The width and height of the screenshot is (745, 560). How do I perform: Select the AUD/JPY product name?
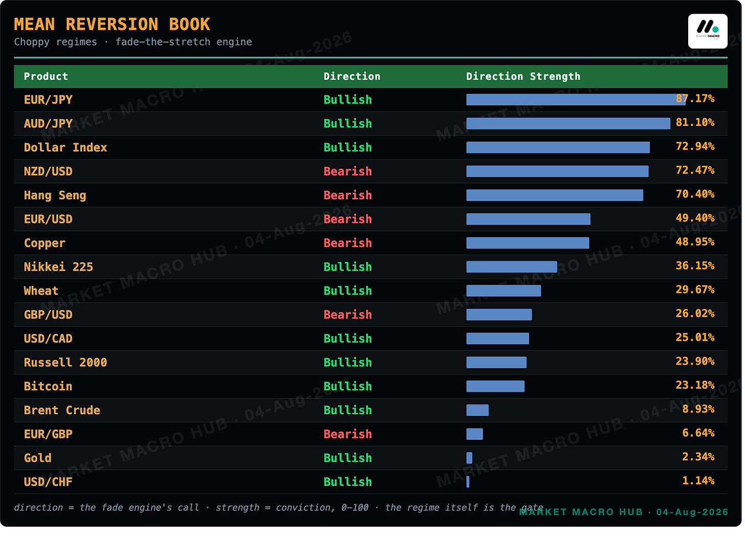click(x=48, y=124)
